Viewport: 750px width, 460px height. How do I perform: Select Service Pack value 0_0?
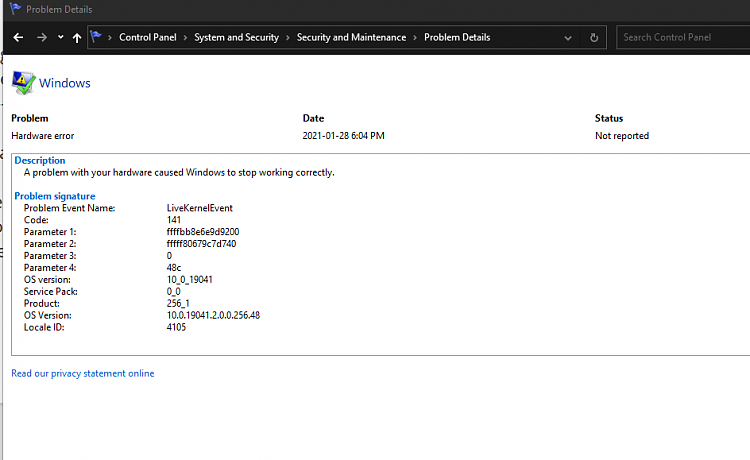(174, 292)
